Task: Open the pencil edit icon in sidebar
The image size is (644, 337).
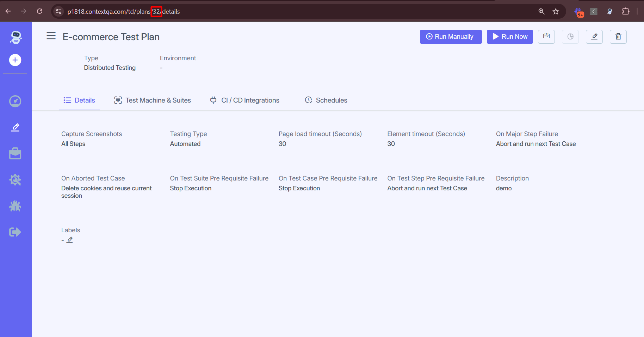Action: click(15, 127)
